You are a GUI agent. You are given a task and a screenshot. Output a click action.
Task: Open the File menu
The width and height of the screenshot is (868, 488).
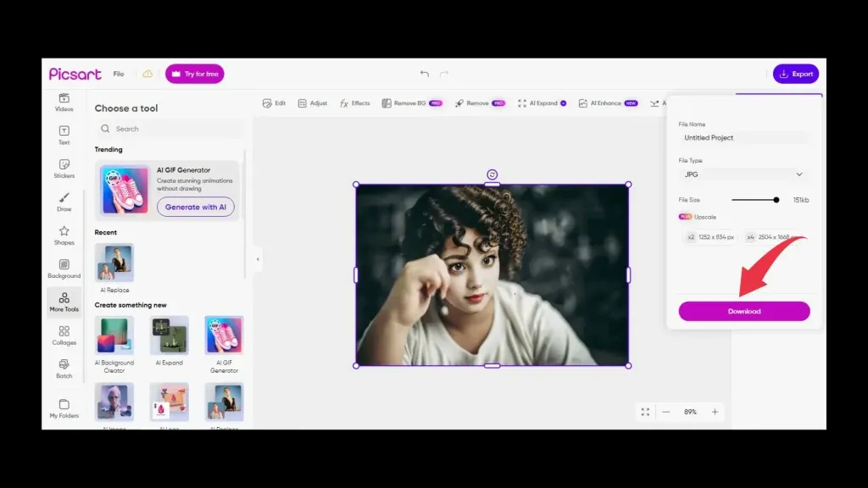(x=119, y=74)
